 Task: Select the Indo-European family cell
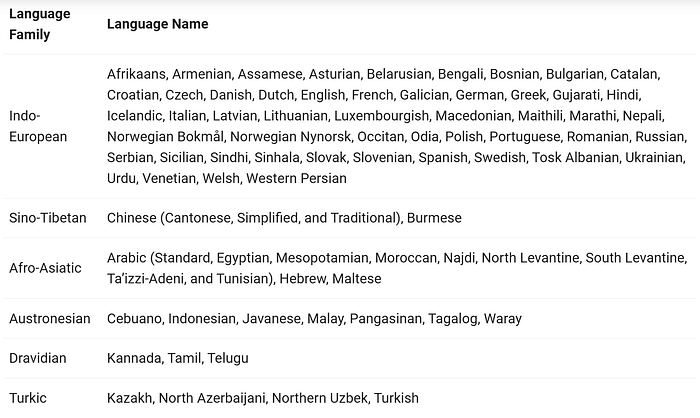click(x=38, y=126)
